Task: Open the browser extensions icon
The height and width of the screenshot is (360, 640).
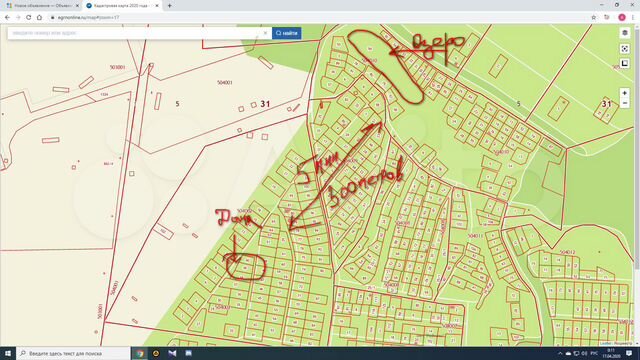Action: click(607, 18)
